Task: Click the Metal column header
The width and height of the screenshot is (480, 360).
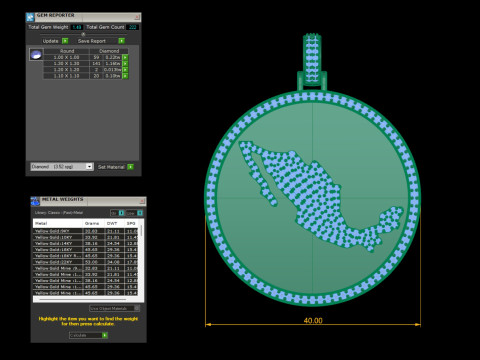Action: click(58, 223)
